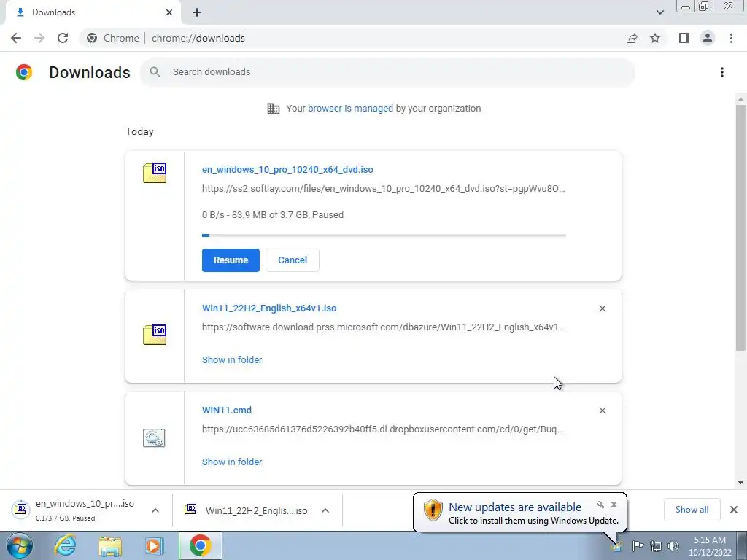This screenshot has width=747, height=560.
Task: Open the Downloads page more actions menu
Action: (722, 72)
